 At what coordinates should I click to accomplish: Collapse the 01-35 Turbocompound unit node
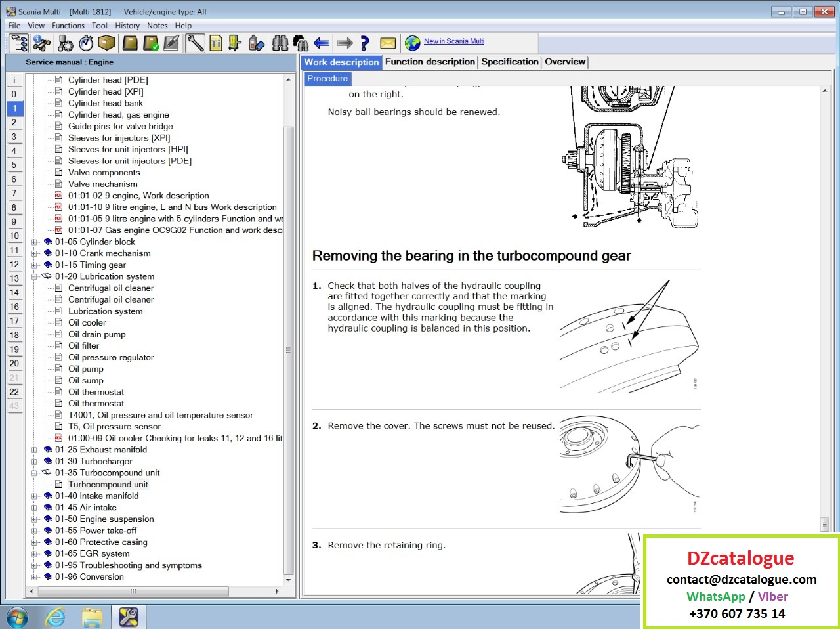tap(34, 473)
